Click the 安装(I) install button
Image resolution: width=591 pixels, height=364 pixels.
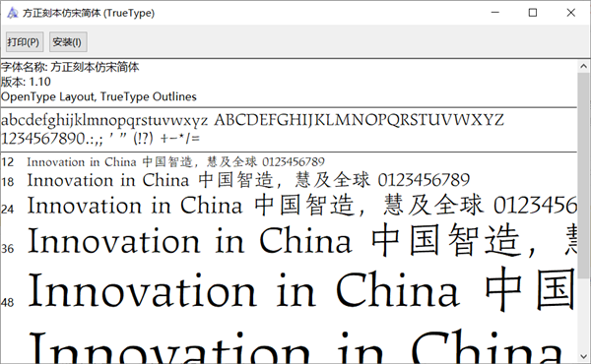[x=68, y=41]
